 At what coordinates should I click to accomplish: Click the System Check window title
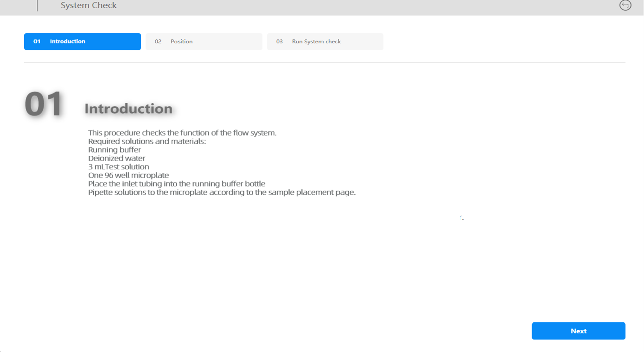[x=89, y=6]
